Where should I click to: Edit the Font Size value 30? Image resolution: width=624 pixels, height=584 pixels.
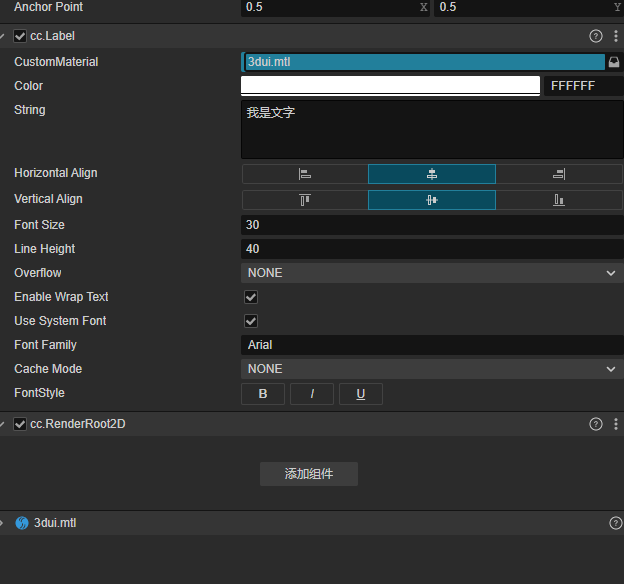[432, 225]
